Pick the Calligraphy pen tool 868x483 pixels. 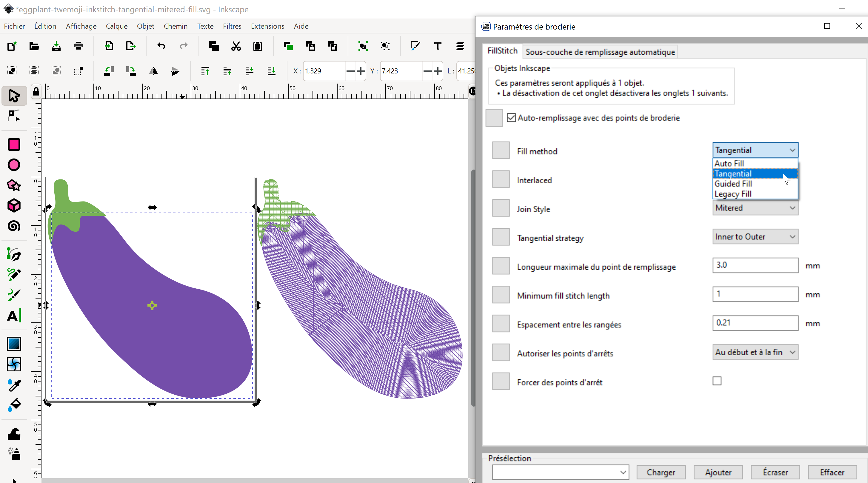[x=14, y=295]
